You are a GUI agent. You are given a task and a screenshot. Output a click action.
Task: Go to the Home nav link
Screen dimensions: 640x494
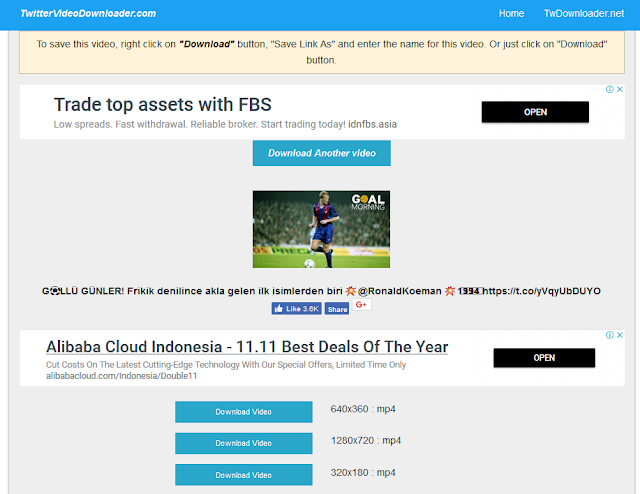click(511, 13)
